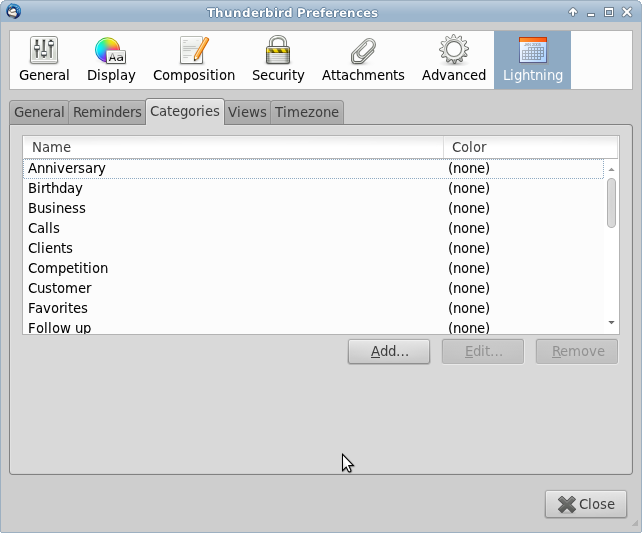Maximize the Thunderbird Preferences window

click(609, 12)
